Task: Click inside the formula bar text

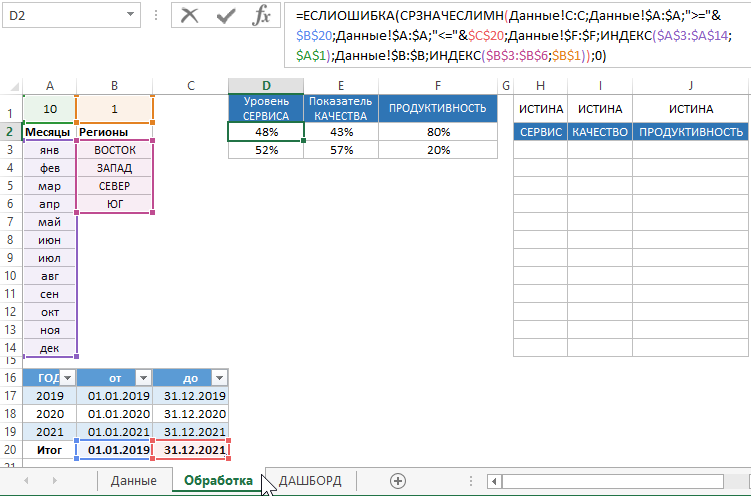Action: coord(500,36)
